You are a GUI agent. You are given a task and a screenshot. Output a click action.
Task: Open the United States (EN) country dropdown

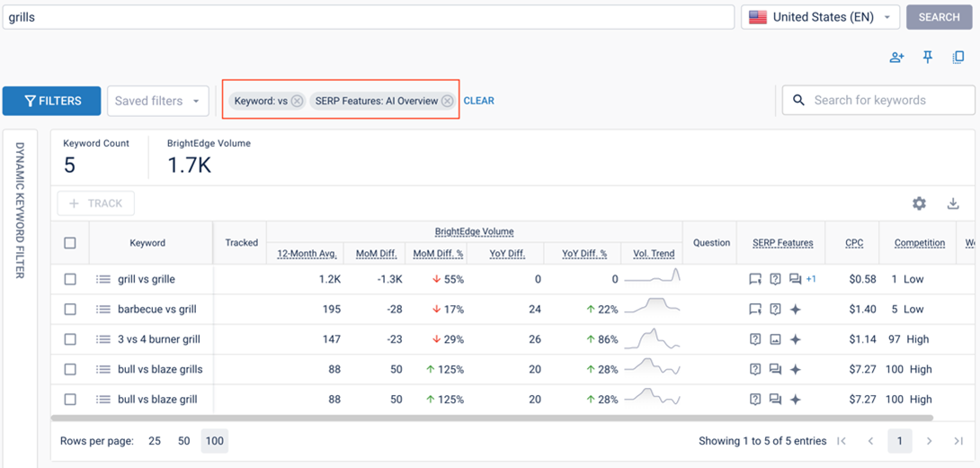[x=822, y=17]
